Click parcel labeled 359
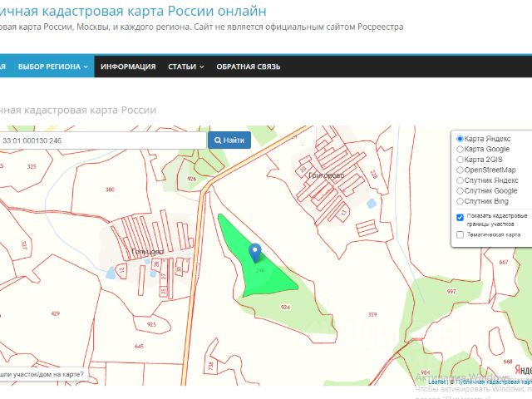This screenshot has width=532, height=399. pos(372,314)
